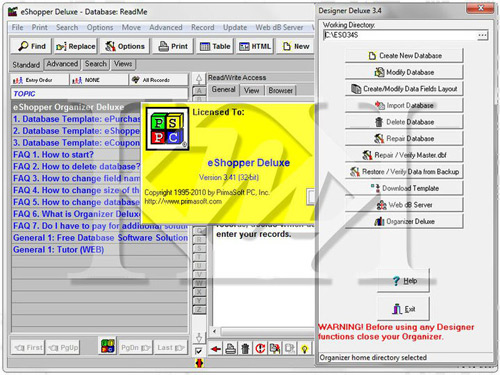Click the light bulb icon
The height and width of the screenshot is (375, 500).
tap(304, 349)
